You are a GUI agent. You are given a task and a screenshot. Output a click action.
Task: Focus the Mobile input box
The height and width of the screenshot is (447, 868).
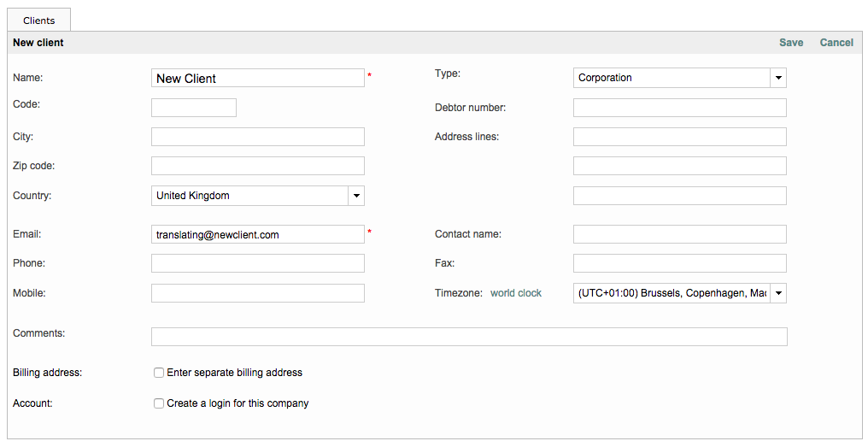pyautogui.click(x=257, y=293)
